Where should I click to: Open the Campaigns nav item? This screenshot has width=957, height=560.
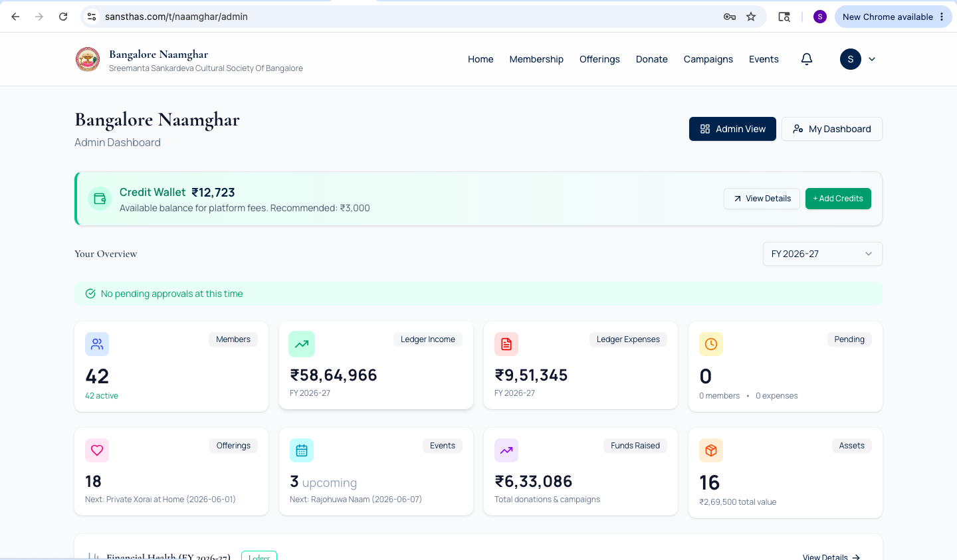pos(708,59)
